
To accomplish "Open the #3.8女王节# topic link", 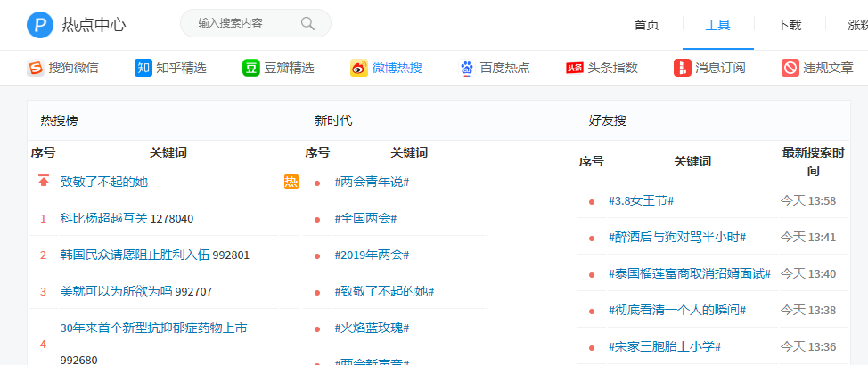I will tap(641, 200).
